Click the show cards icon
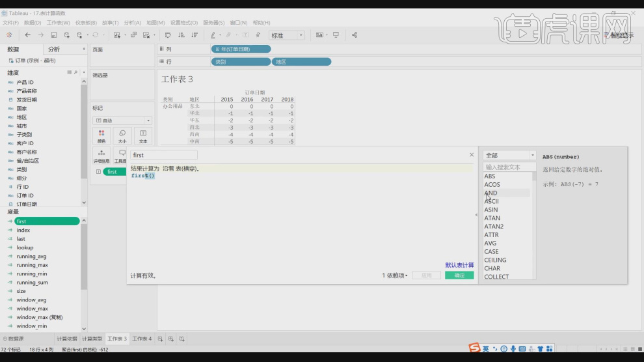The image size is (644, 362). tap(319, 35)
